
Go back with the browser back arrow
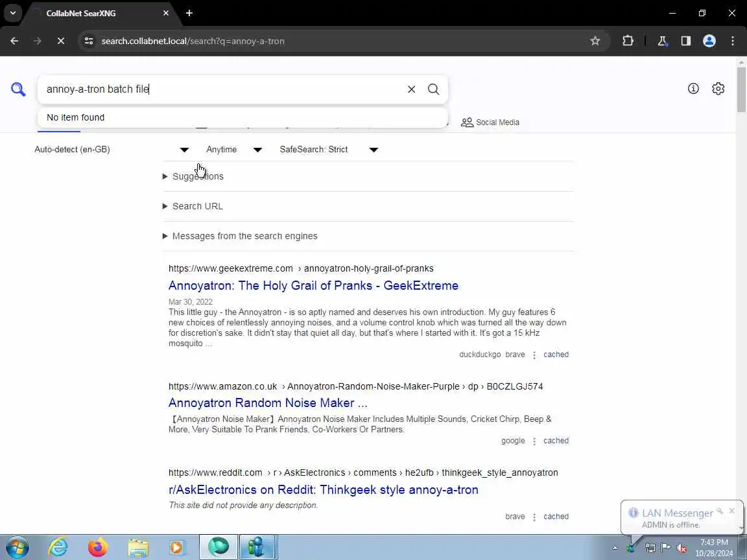(x=14, y=41)
